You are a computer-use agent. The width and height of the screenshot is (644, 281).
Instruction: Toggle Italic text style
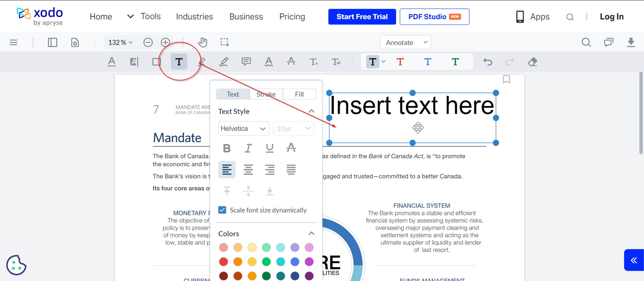[x=248, y=148]
